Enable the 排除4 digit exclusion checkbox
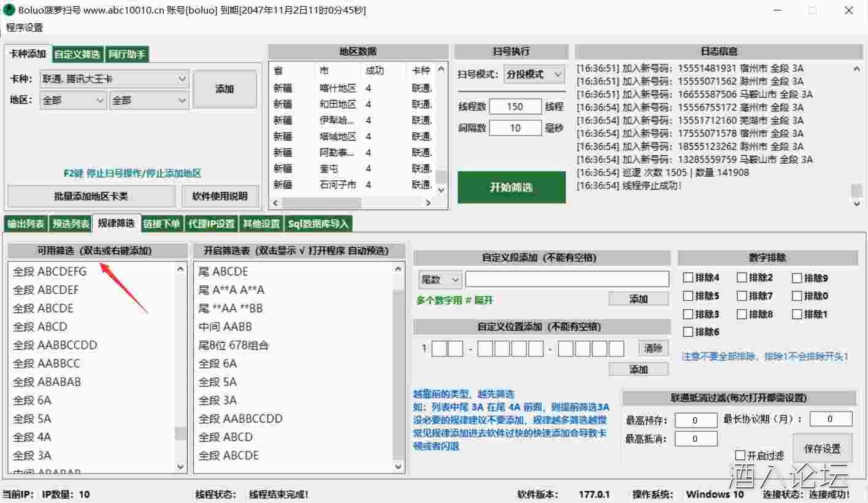Screen dimensions: 868x503 (688, 278)
